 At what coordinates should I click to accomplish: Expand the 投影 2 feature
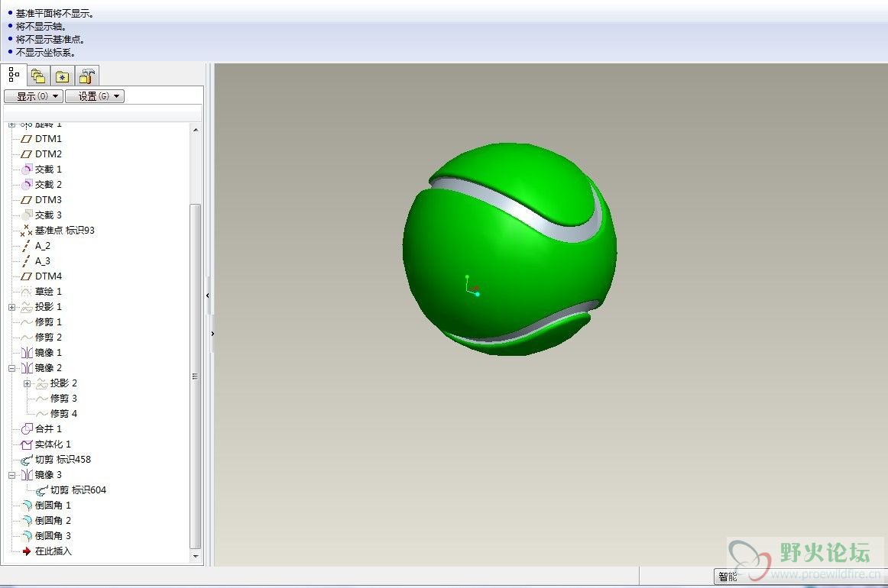pos(28,383)
